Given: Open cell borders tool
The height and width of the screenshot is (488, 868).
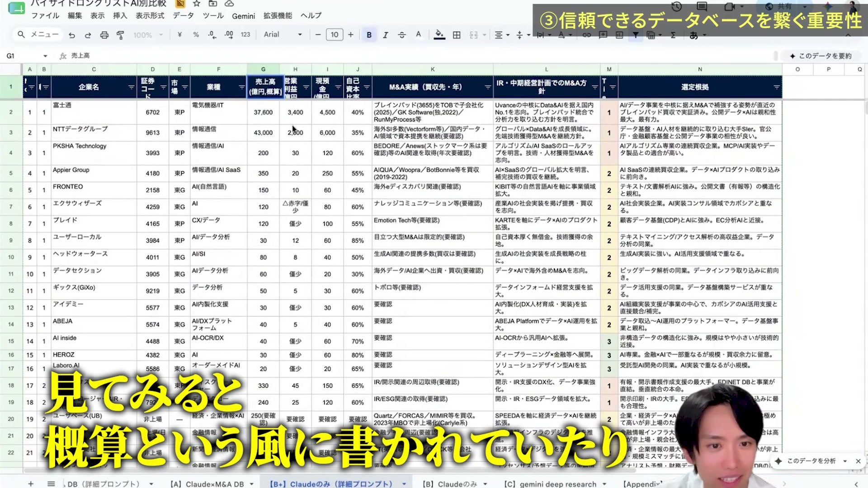Looking at the screenshot, I should pos(457,35).
